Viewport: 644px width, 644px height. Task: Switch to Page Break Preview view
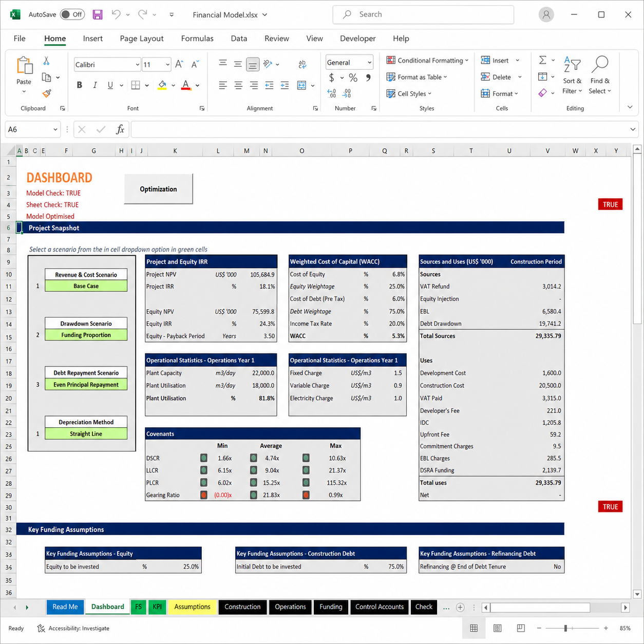tap(521, 628)
